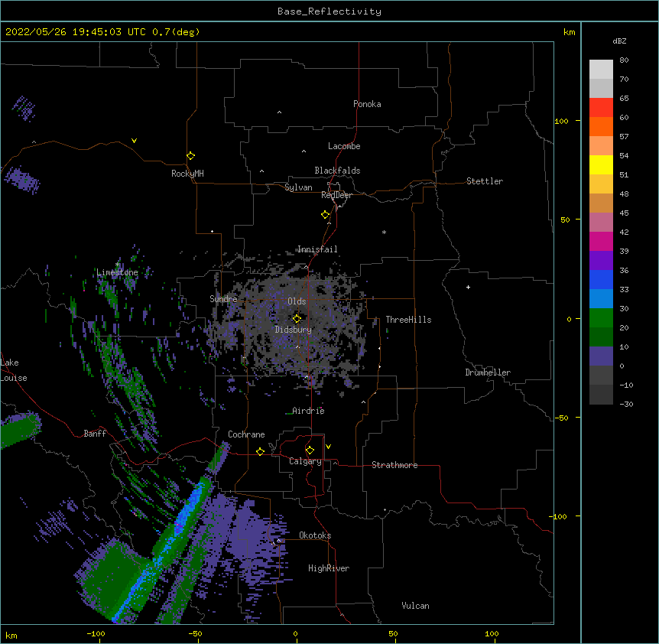Click the yellow marker below the Cochrane label
The width and height of the screenshot is (659, 644).
point(260,451)
